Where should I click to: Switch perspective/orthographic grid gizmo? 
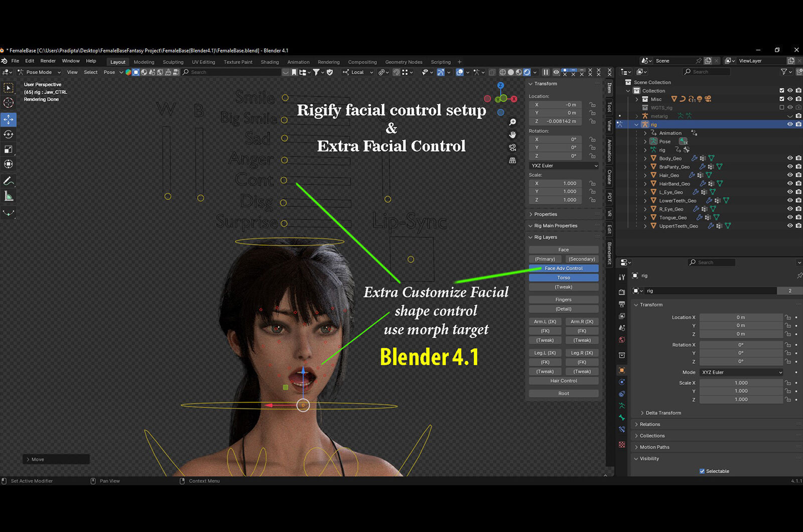(x=512, y=161)
